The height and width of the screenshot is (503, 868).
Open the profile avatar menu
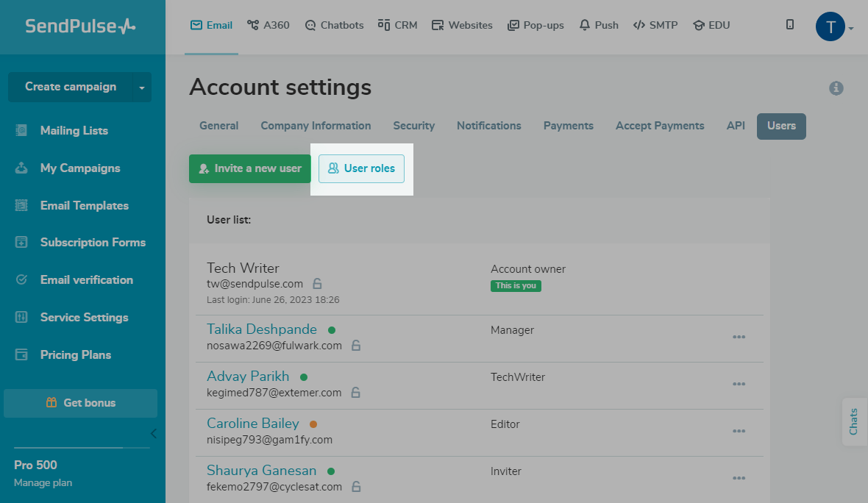[x=831, y=27]
